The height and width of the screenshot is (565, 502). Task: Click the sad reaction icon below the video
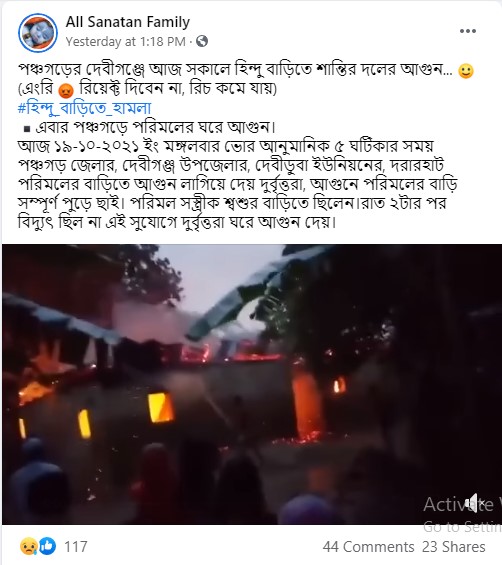[x=28, y=546]
